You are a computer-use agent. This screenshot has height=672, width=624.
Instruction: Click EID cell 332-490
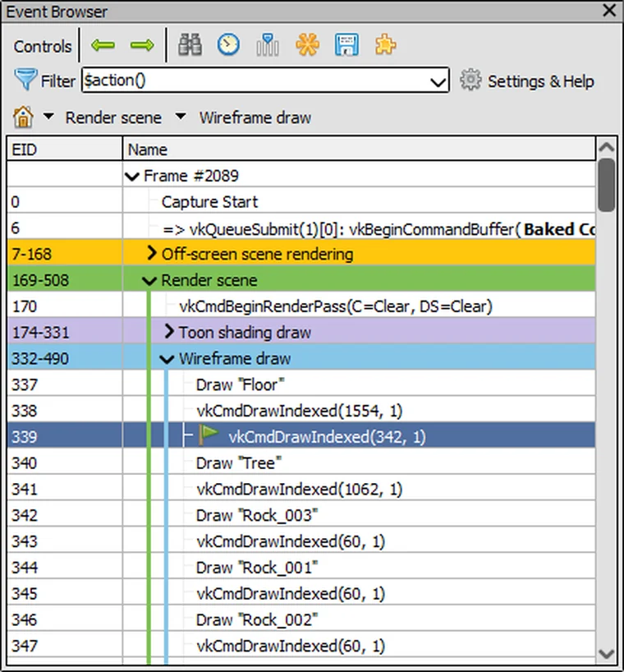point(65,359)
